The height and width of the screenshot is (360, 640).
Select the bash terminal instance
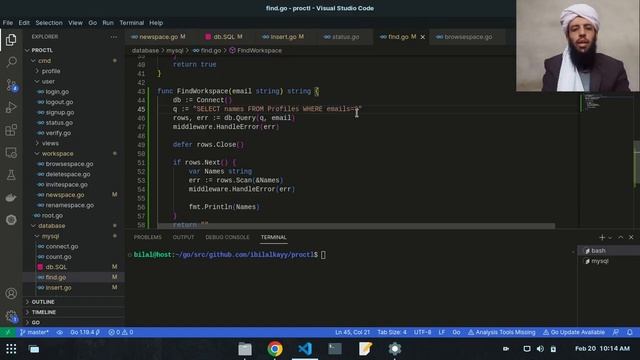click(609, 251)
